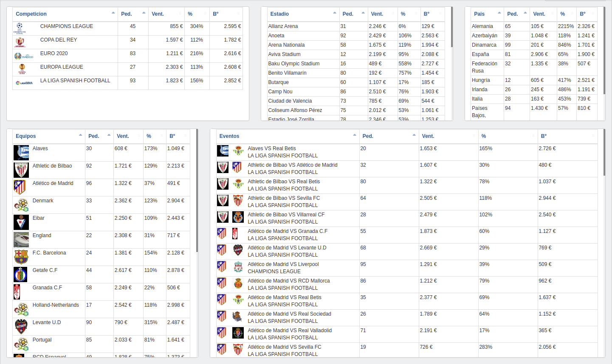Image resolution: width=612 pixels, height=364 pixels.
Task: Sort Eventos table by B° header
Action: click(567, 136)
